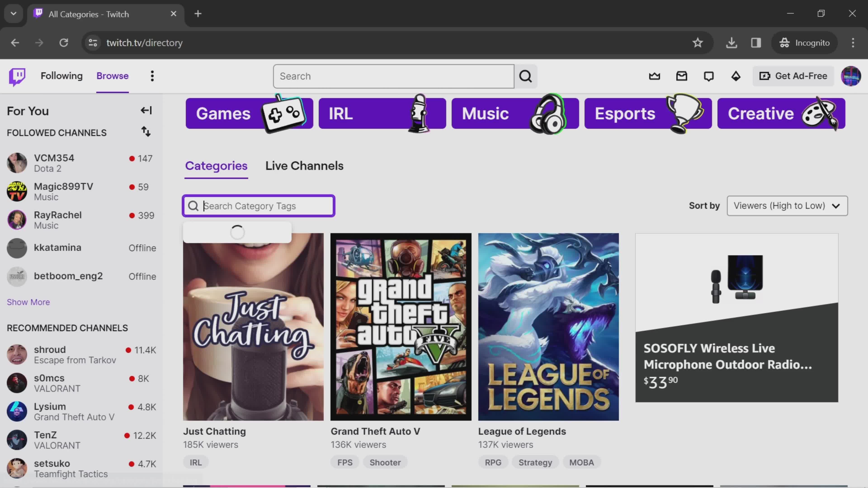Screen dimensions: 868x488
Task: Reload the page
Action: (x=64, y=43)
